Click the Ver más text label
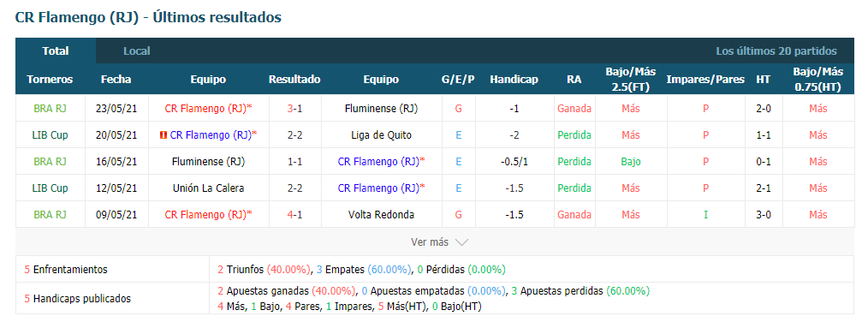Image resolution: width=868 pixels, height=322 pixels. [x=430, y=242]
